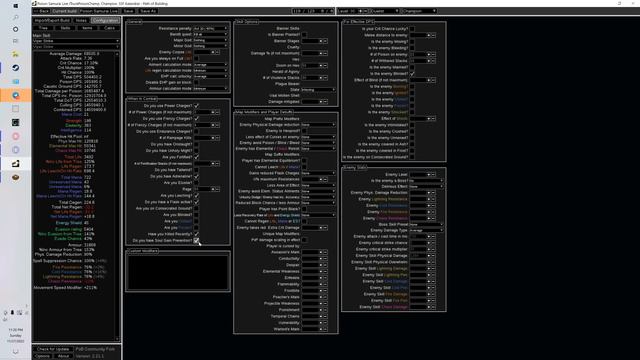Toggle Do you use Power Charges checkbox

[196, 106]
